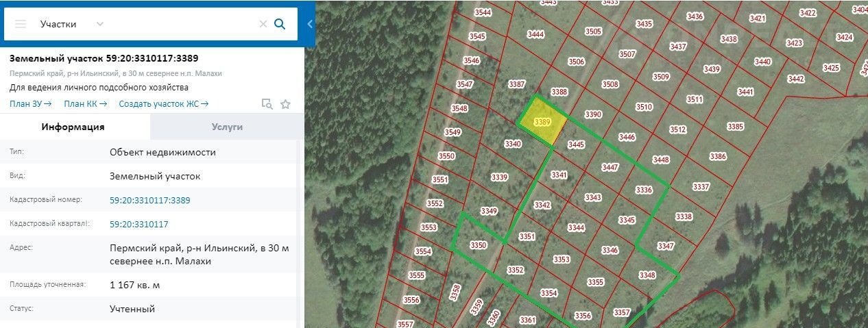868x328 pixels.
Task: Open the План КК link
Action: click(85, 104)
